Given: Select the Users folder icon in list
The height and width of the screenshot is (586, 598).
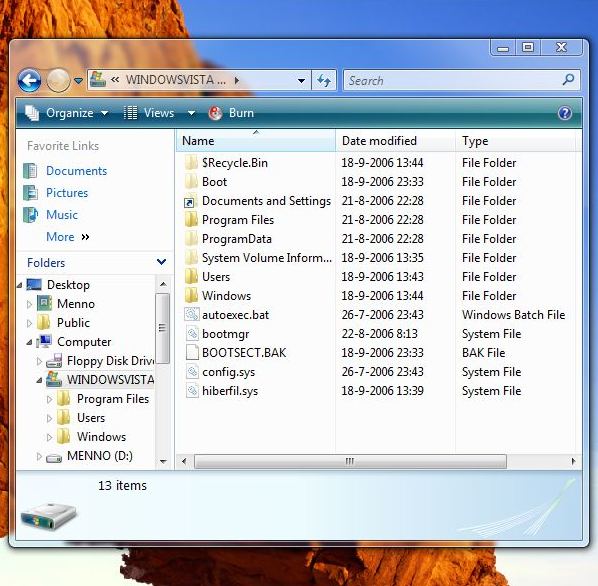Looking at the screenshot, I should pos(191,277).
